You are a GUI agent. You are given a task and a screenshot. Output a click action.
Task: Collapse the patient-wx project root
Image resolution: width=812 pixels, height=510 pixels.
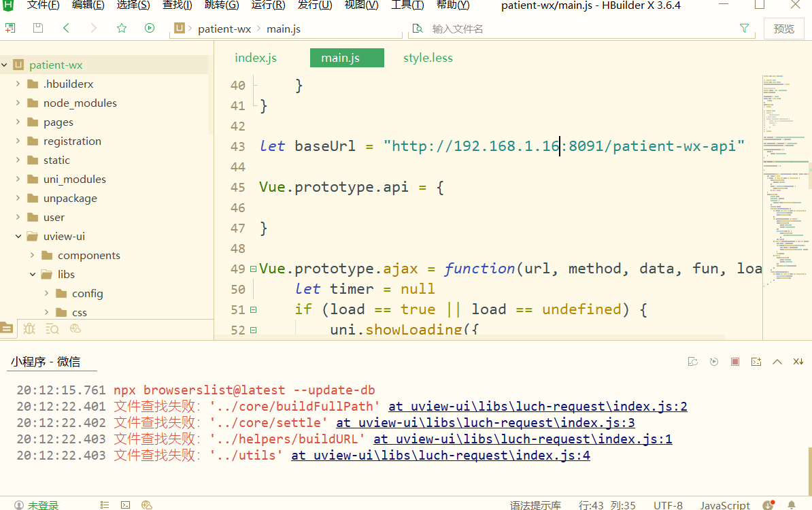point(5,65)
